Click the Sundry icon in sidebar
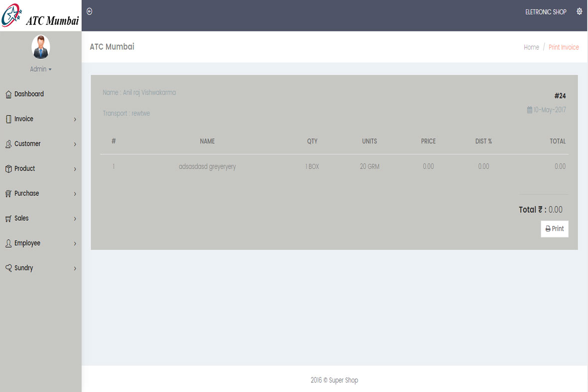Image resolution: width=588 pixels, height=392 pixels. 8,268
